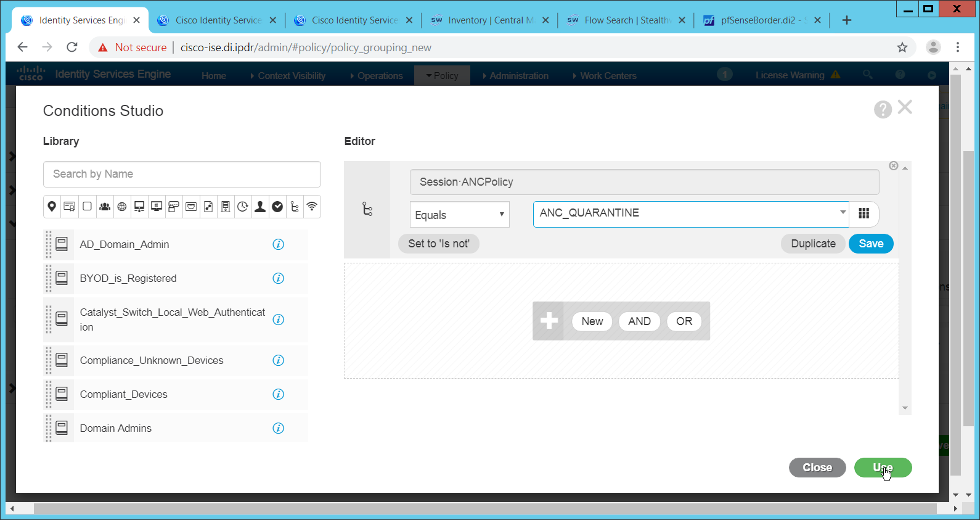Open the Equals operator dropdown
This screenshot has width=980, height=520.
click(459, 215)
